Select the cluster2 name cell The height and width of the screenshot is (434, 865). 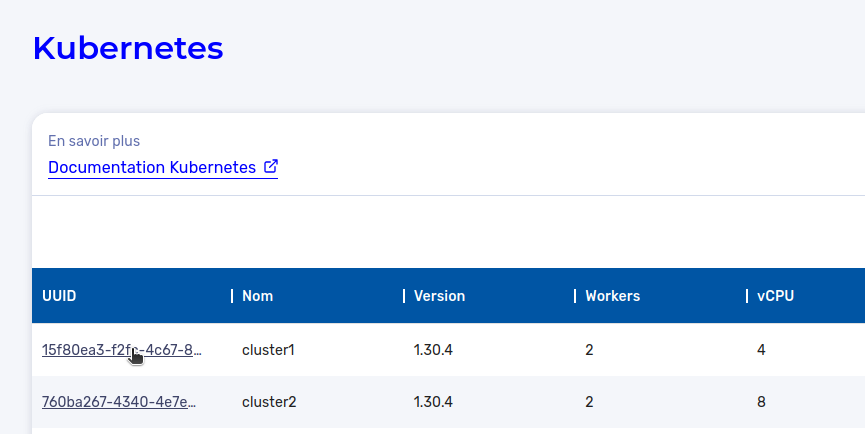coord(269,402)
